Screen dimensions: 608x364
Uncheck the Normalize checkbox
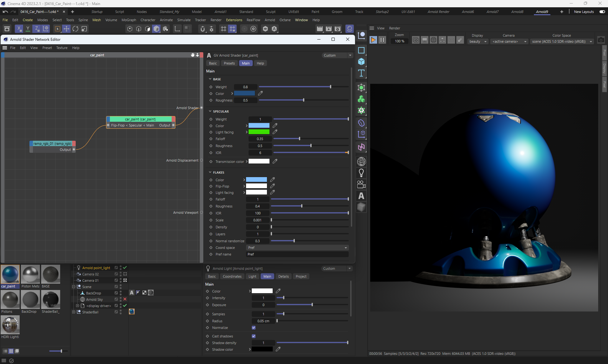point(254,328)
